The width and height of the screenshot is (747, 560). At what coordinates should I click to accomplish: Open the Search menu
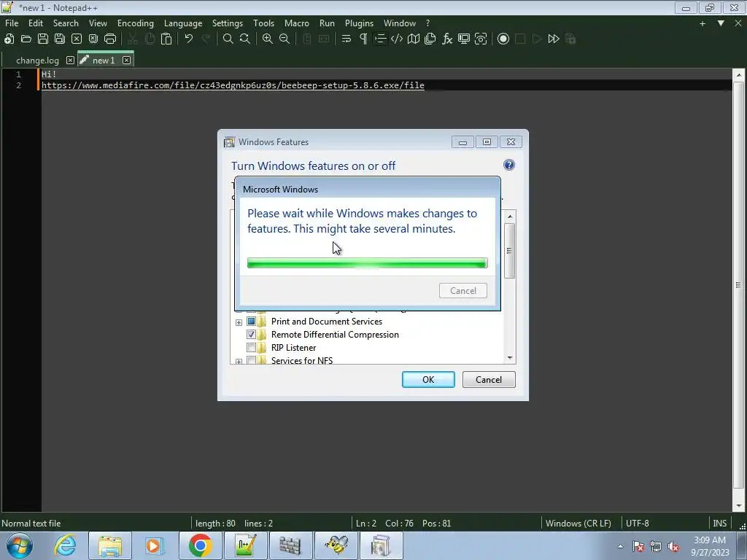pyautogui.click(x=66, y=23)
